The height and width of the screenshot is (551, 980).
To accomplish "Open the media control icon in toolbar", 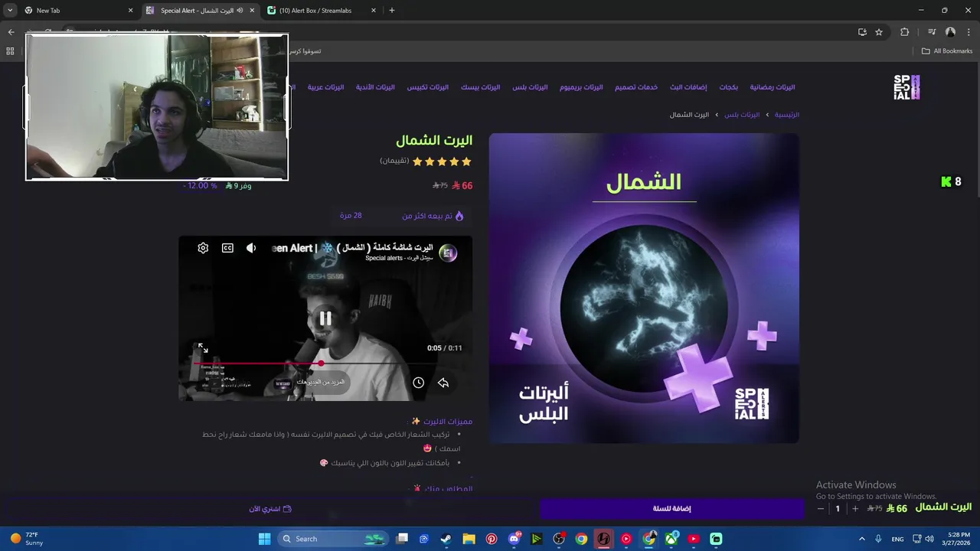I will [932, 32].
